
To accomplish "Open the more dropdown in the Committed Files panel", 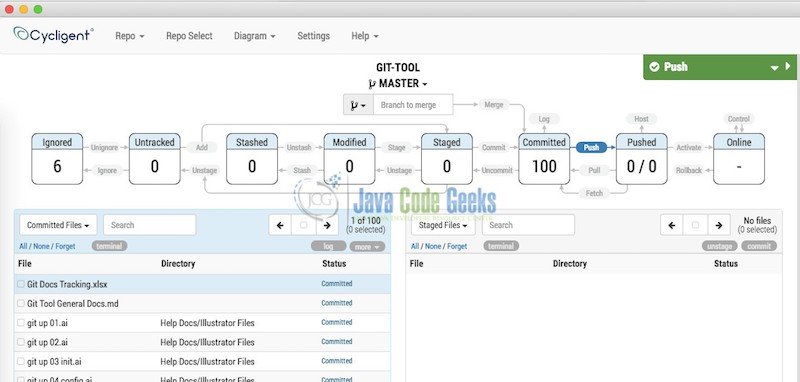I will click(367, 246).
